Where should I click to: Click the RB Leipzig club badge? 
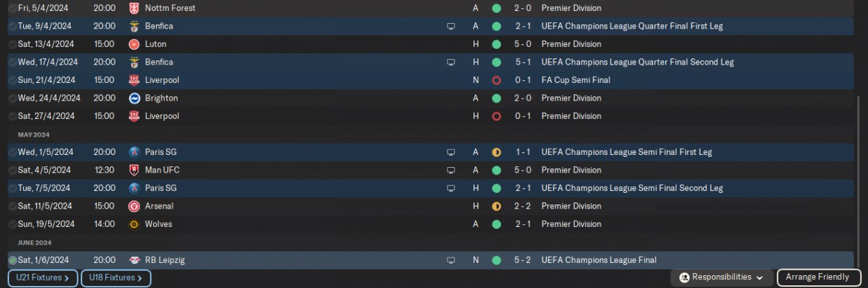(x=134, y=260)
